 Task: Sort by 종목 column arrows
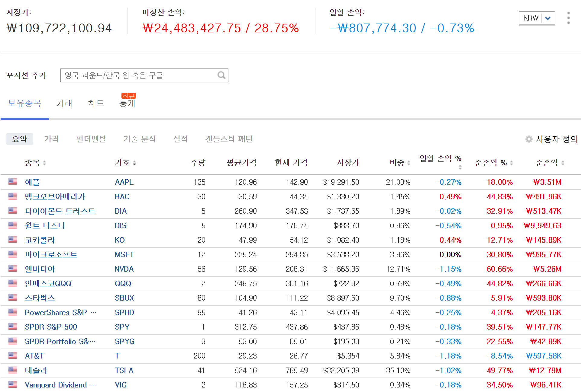point(44,163)
